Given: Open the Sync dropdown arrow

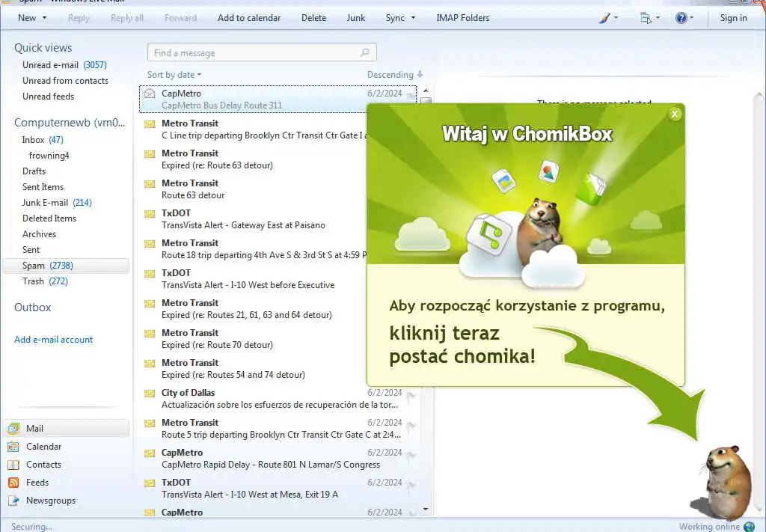Looking at the screenshot, I should pyautogui.click(x=413, y=18).
